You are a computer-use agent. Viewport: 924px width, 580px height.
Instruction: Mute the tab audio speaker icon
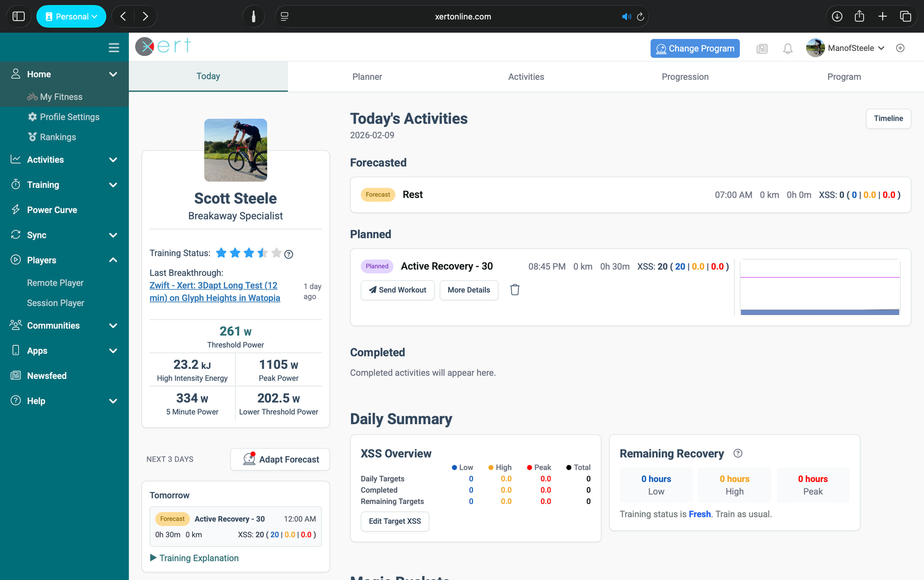626,16
